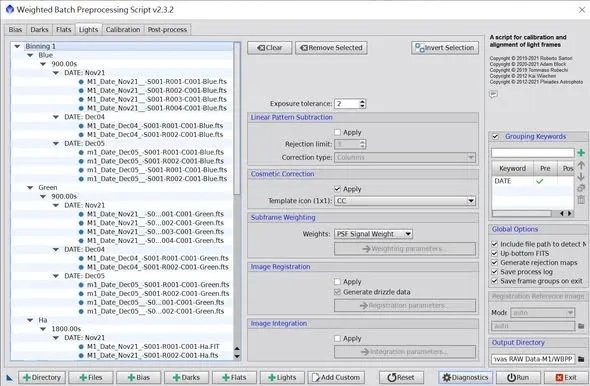Viewport: 590px width, 386px height.
Task: Run the preprocessing script
Action: click(518, 377)
